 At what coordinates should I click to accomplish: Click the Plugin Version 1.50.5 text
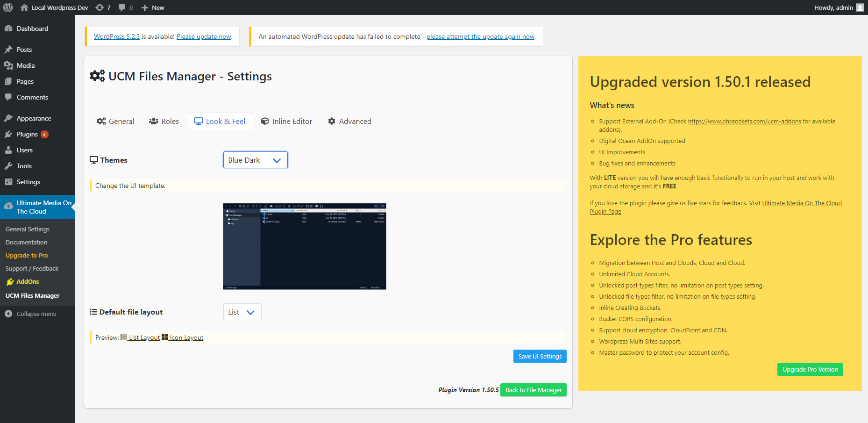coord(469,390)
